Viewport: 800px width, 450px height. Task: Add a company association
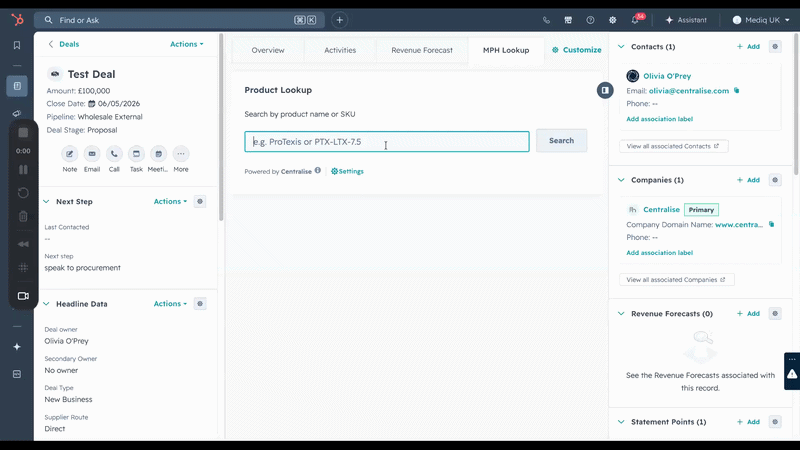[748, 180]
